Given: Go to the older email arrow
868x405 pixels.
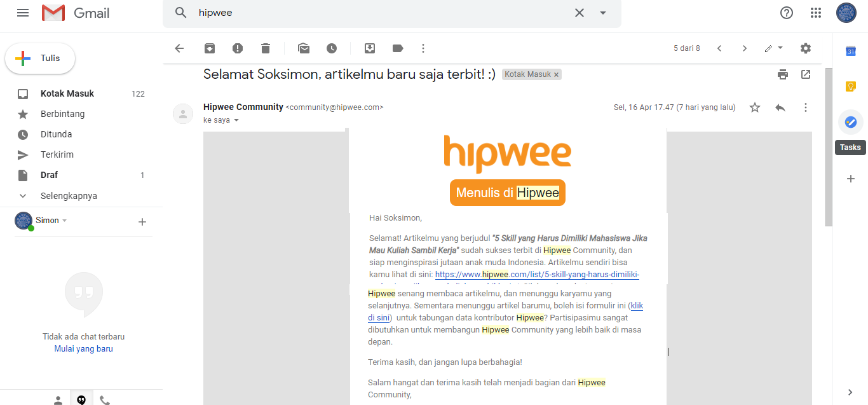Looking at the screenshot, I should [745, 48].
